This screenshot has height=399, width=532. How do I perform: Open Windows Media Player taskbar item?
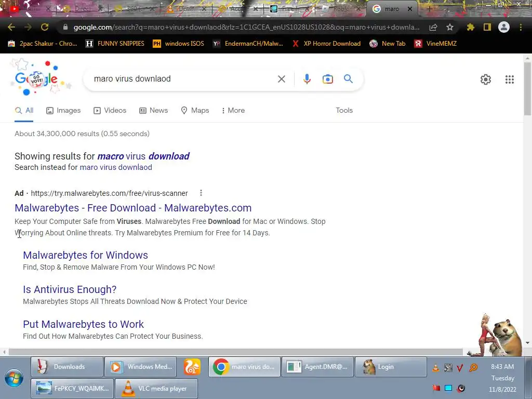pos(140,367)
